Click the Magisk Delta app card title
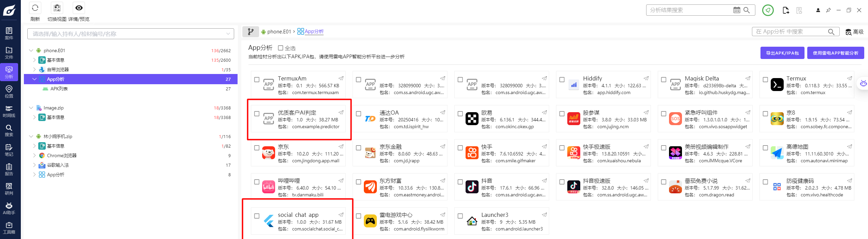This screenshot has height=239, width=868. (702, 78)
